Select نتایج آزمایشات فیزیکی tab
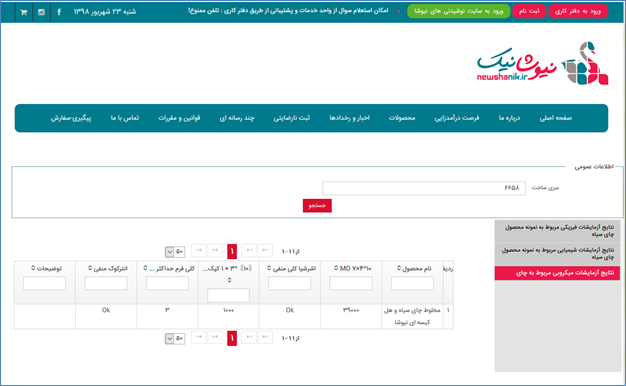Viewport: 626px width, 386px height. point(557,231)
